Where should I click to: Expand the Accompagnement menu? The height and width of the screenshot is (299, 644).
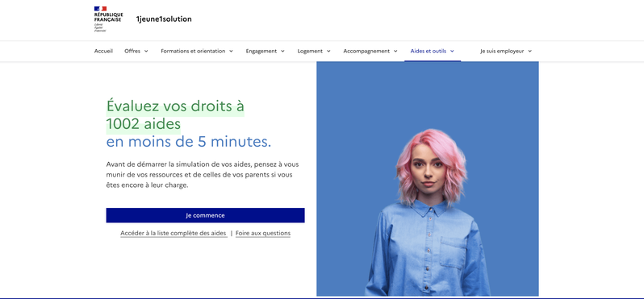coord(370,52)
